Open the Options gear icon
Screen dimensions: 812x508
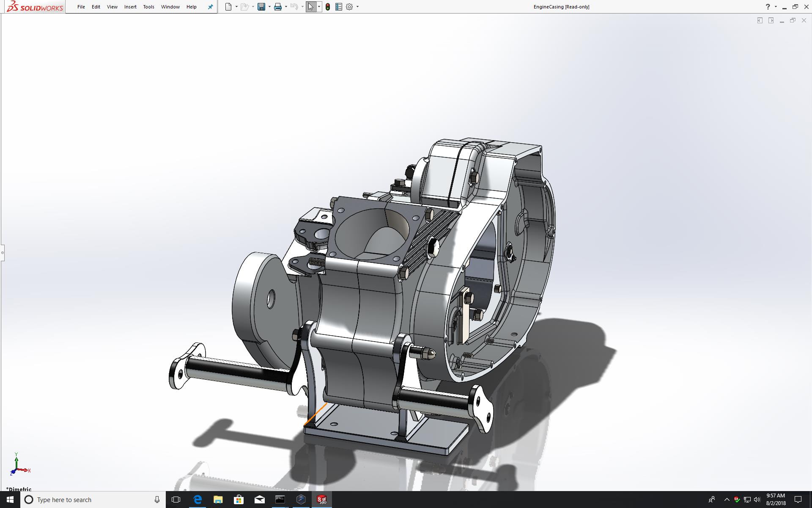(349, 7)
